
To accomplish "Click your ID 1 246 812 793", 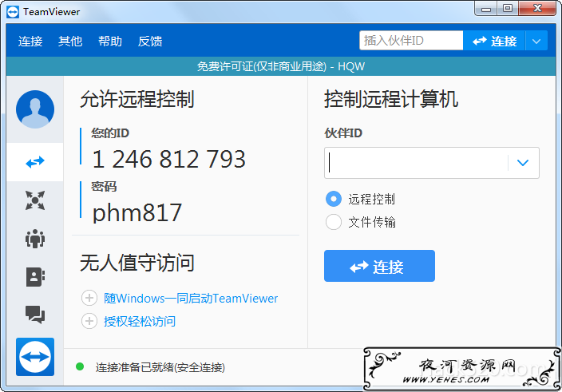I will tap(168, 159).
